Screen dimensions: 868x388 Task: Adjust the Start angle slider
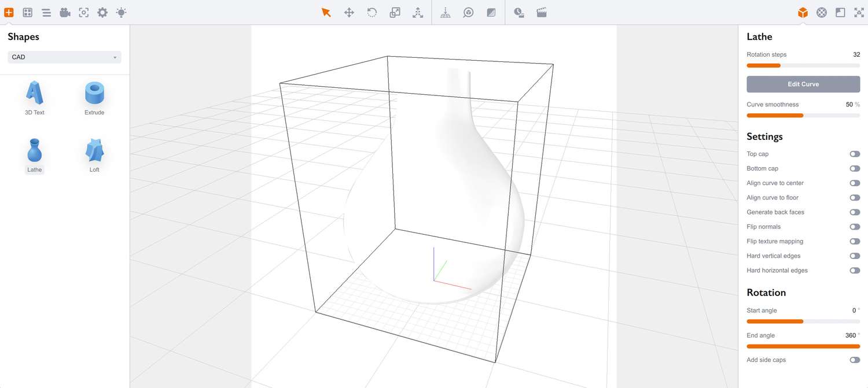tap(803, 321)
